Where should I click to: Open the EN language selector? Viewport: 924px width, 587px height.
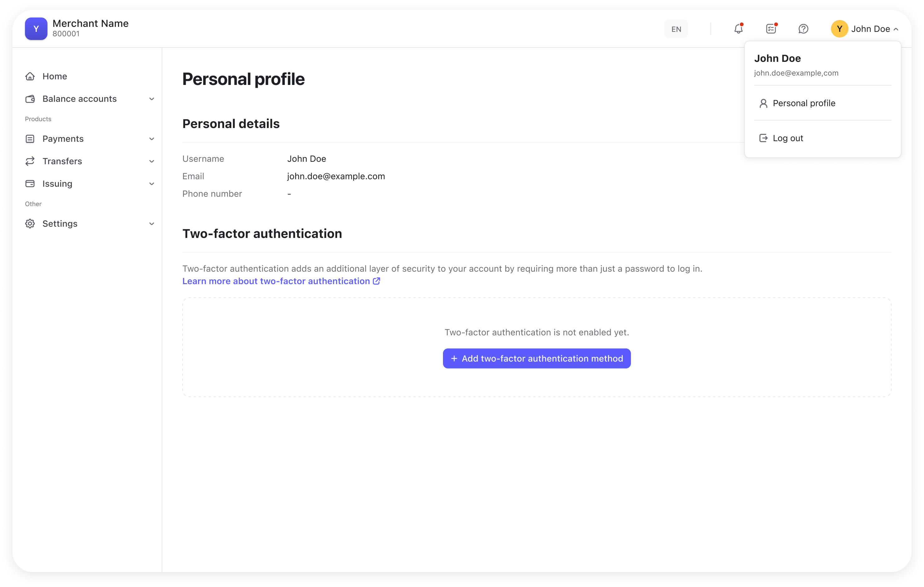click(676, 29)
